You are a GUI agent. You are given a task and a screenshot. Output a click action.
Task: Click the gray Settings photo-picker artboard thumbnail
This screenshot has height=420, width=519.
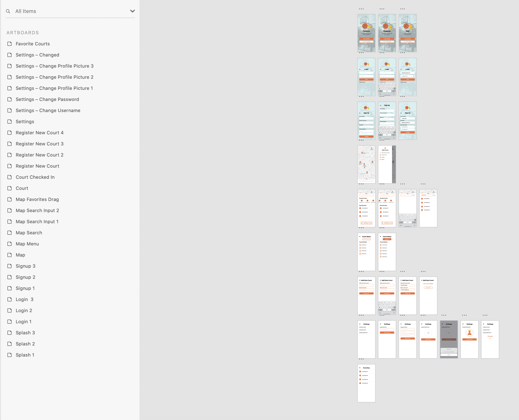[449, 339]
